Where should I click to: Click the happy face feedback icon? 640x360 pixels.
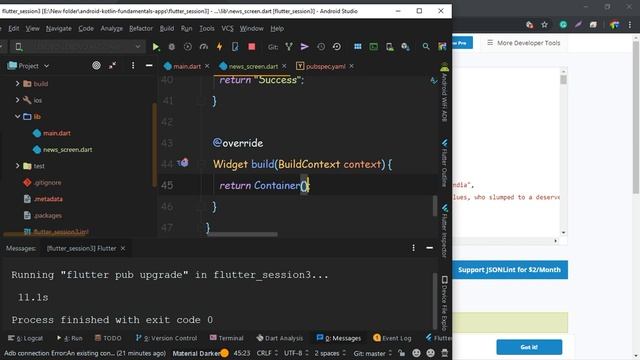tap(416, 353)
